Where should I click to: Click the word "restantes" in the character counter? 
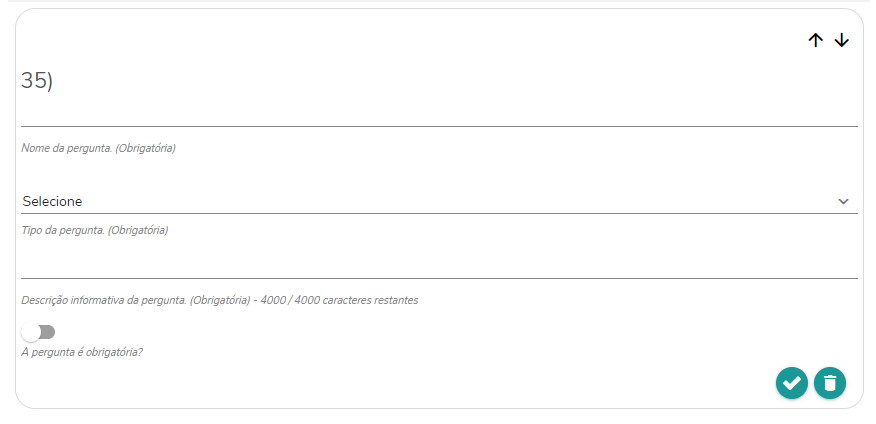(395, 300)
